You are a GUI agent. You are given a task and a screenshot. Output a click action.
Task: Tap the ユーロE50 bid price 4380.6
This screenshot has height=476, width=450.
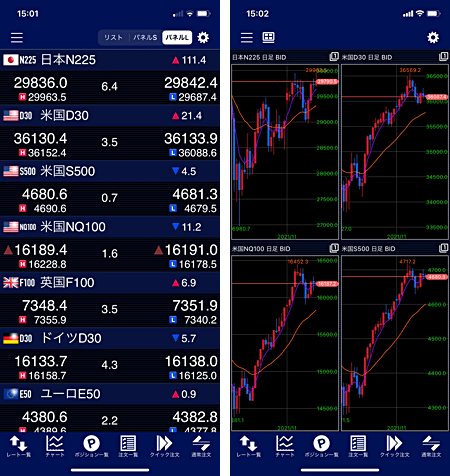tap(45, 417)
